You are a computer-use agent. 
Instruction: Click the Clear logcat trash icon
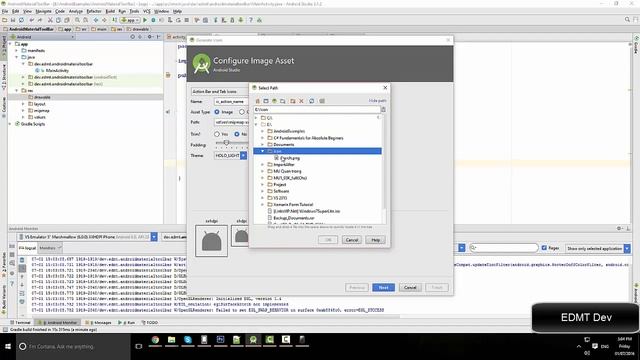click(22, 260)
